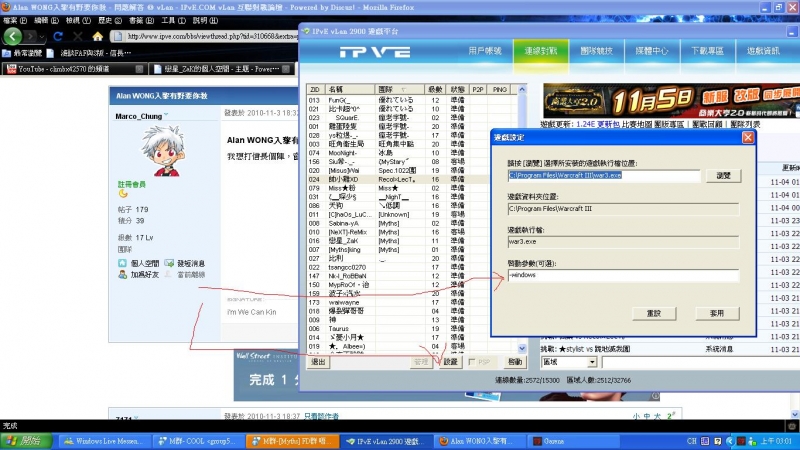Open the 檔案 (F) menu in Firefox

point(15,20)
